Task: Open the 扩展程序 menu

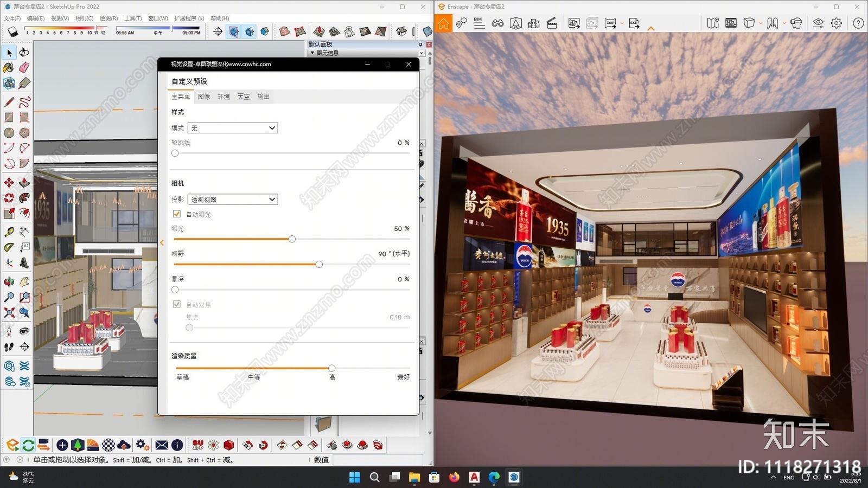Action: tap(189, 18)
